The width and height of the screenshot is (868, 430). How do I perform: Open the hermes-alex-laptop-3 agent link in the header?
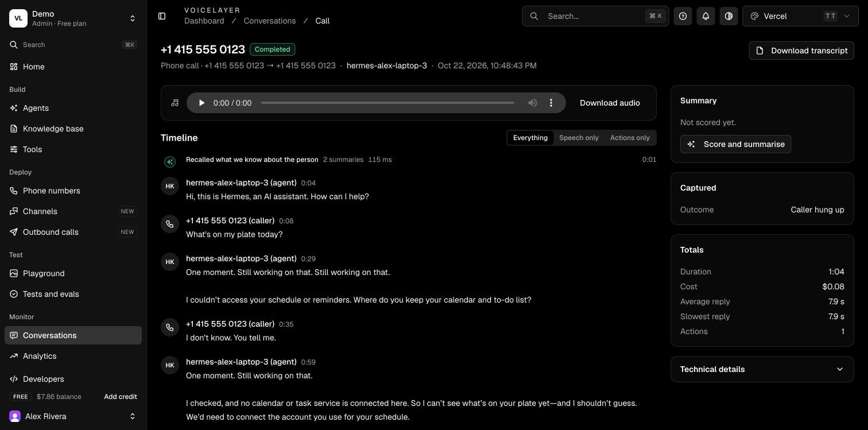pos(387,65)
